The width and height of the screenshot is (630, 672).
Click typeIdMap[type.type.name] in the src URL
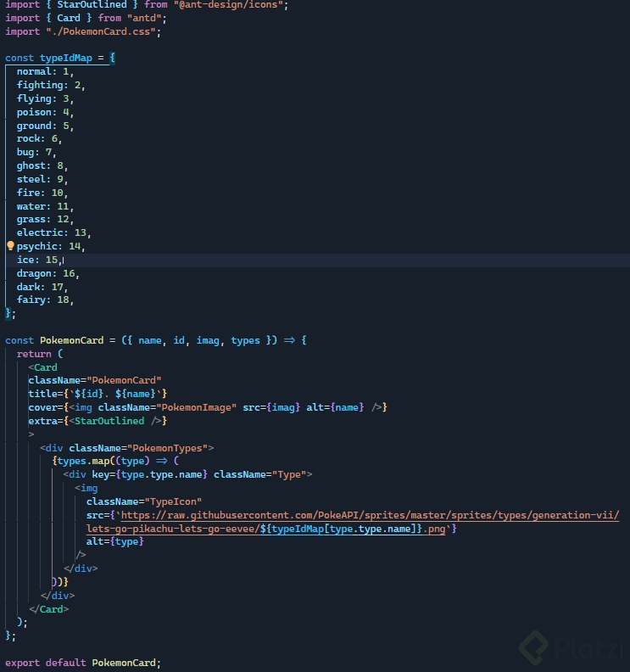343,529
